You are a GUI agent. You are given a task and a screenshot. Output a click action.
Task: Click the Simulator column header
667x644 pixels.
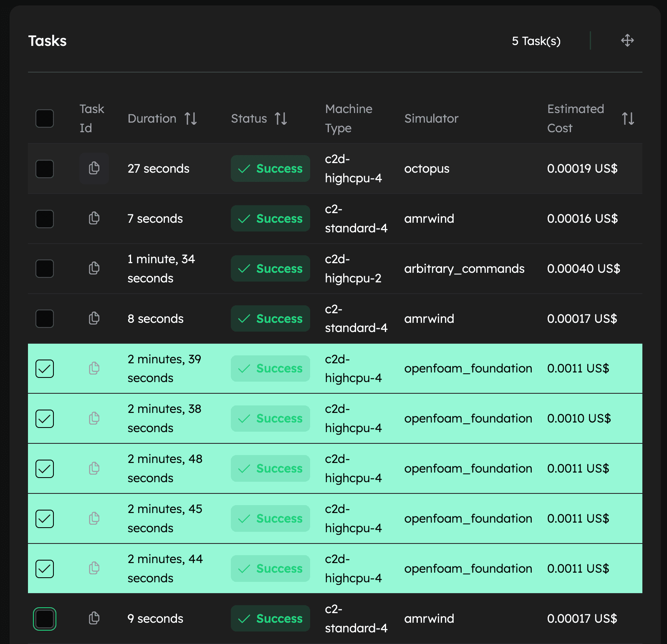pyautogui.click(x=431, y=118)
